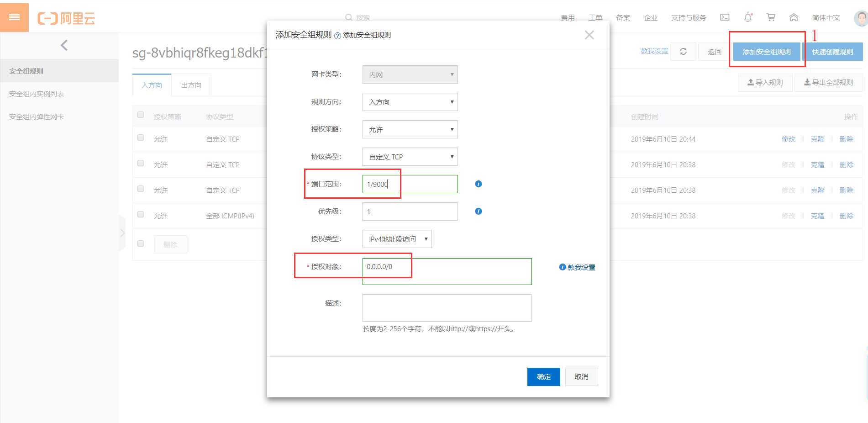Click the Alibaba Cloud logo

[x=66, y=18]
